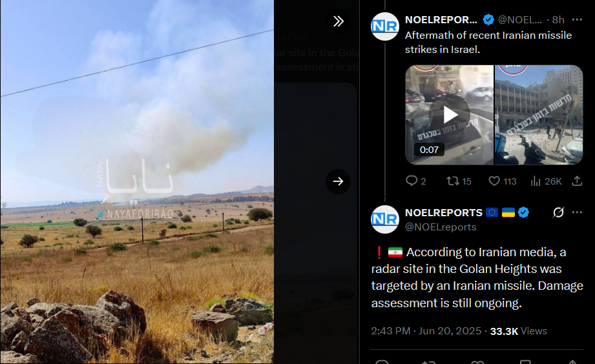
Task: Open NOELREPORTS avatar on the parent tweet
Action: tap(385, 26)
